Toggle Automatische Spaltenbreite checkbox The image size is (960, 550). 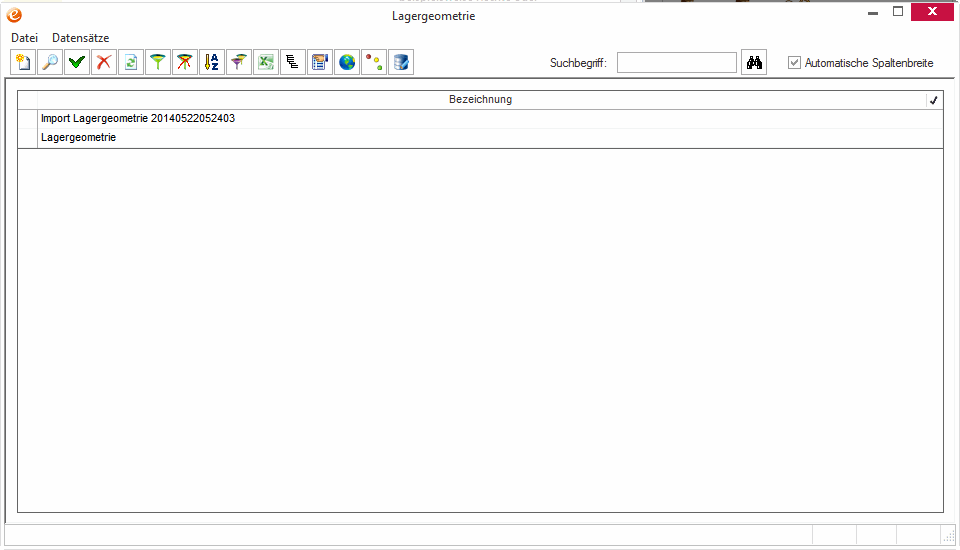point(794,62)
